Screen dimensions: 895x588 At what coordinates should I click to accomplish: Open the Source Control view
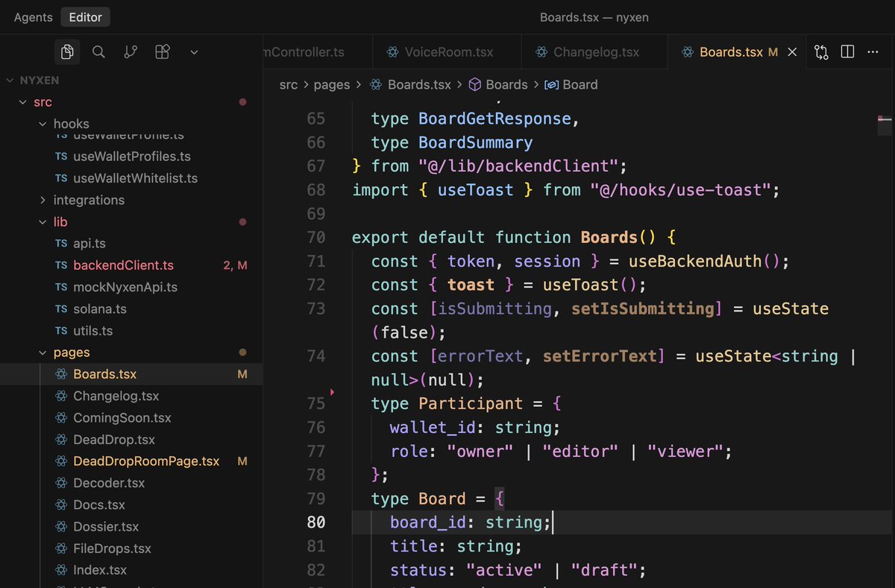[x=131, y=51]
